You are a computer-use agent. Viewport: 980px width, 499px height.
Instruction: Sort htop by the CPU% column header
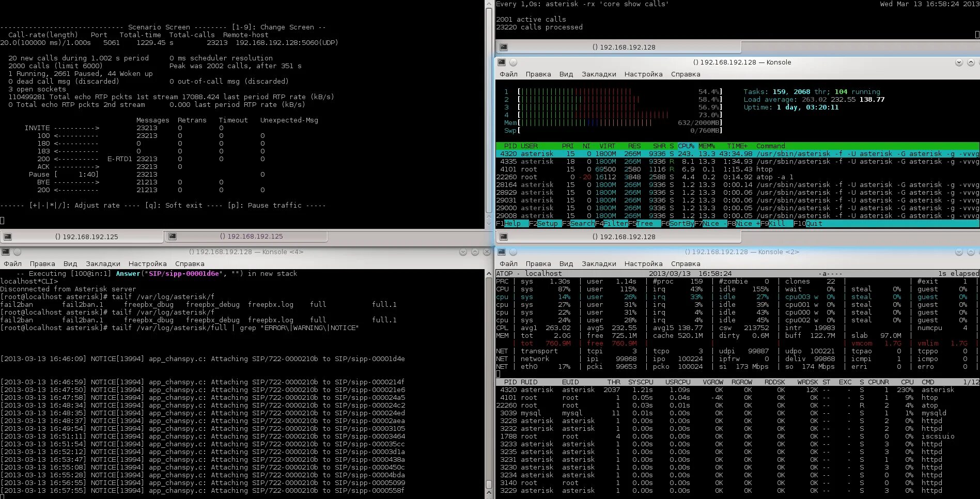686,146
